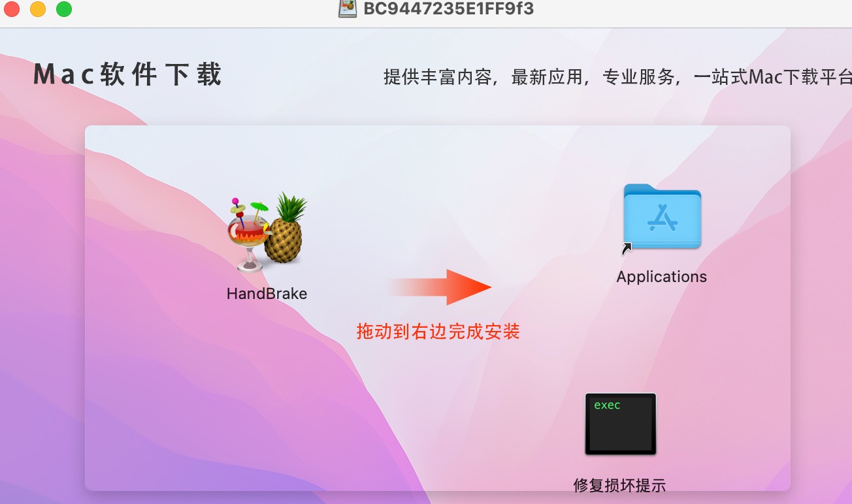The height and width of the screenshot is (504, 852).
Task: Select the 修复损坏提示 file label
Action: point(619,486)
